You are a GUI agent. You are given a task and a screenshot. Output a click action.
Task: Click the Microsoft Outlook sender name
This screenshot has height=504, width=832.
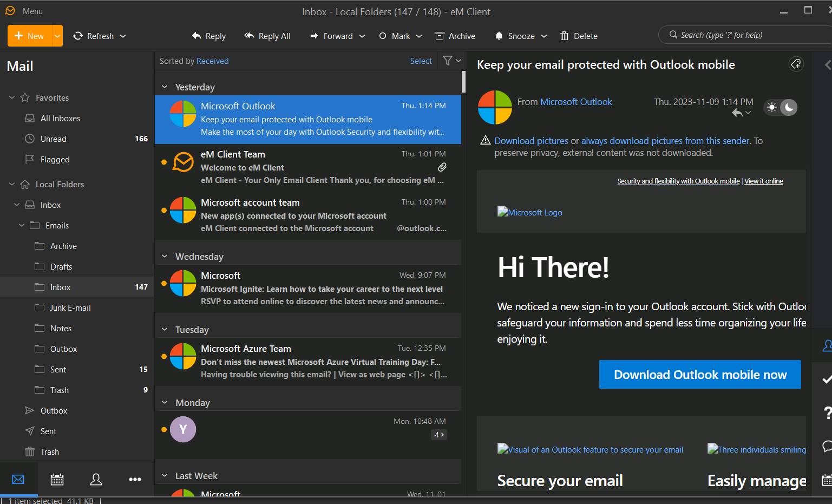[x=576, y=102]
